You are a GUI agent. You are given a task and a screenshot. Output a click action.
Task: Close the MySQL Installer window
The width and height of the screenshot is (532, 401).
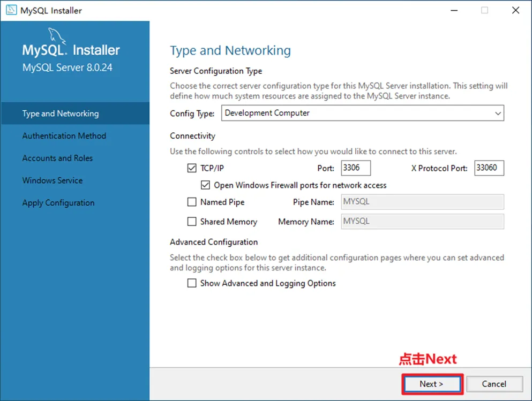515,10
